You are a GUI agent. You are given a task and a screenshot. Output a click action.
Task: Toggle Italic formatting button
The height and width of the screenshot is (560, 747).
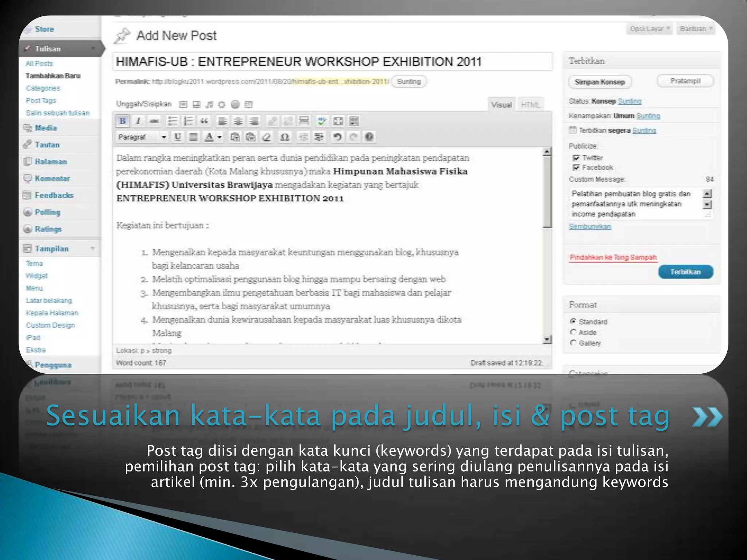[138, 121]
